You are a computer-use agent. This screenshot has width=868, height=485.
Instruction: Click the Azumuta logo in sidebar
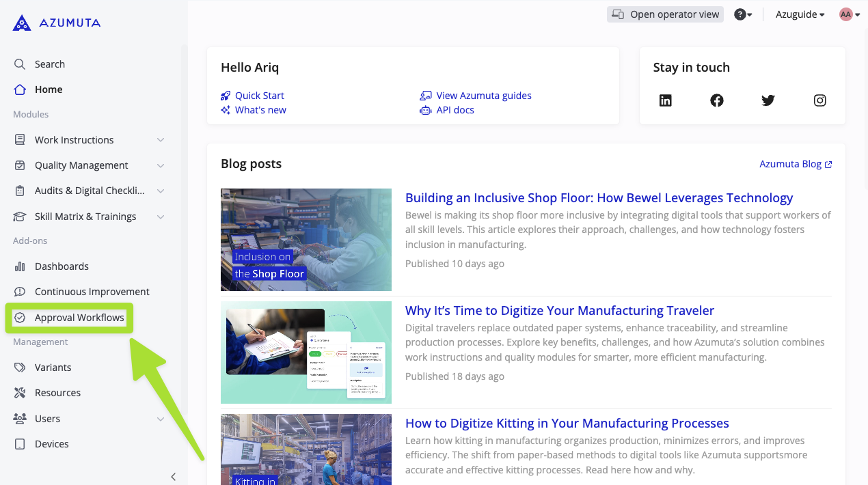click(57, 23)
